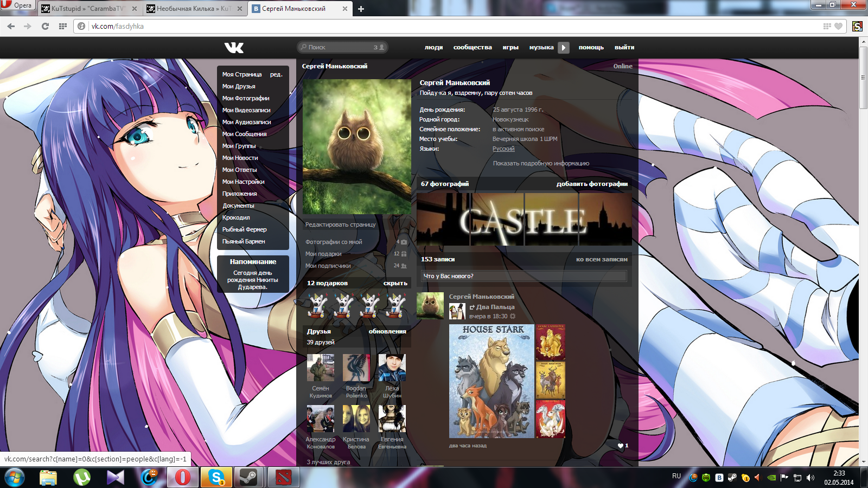Click the VK notifier tray icon
Image resolution: width=868 pixels, height=488 pixels.
coord(719,478)
